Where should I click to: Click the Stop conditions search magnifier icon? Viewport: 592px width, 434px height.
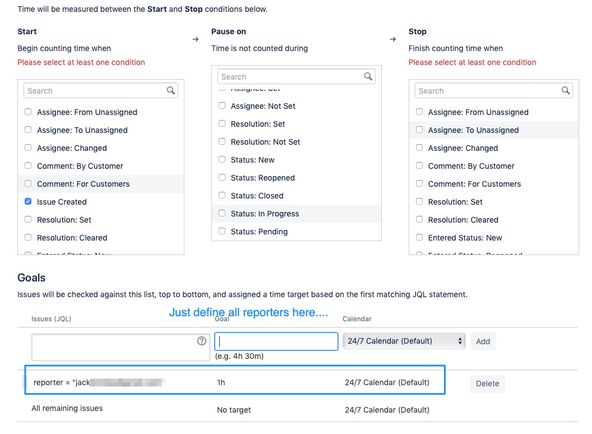pos(565,90)
